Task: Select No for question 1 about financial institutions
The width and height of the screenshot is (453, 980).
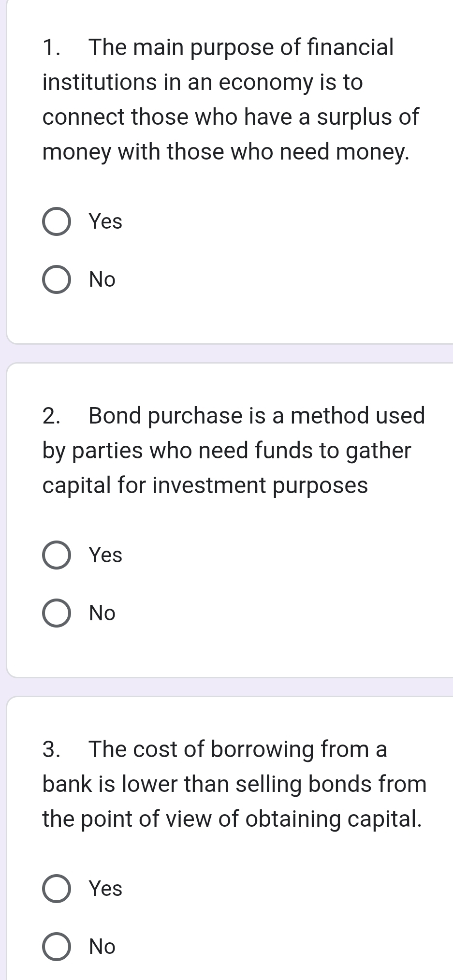Action: click(57, 280)
